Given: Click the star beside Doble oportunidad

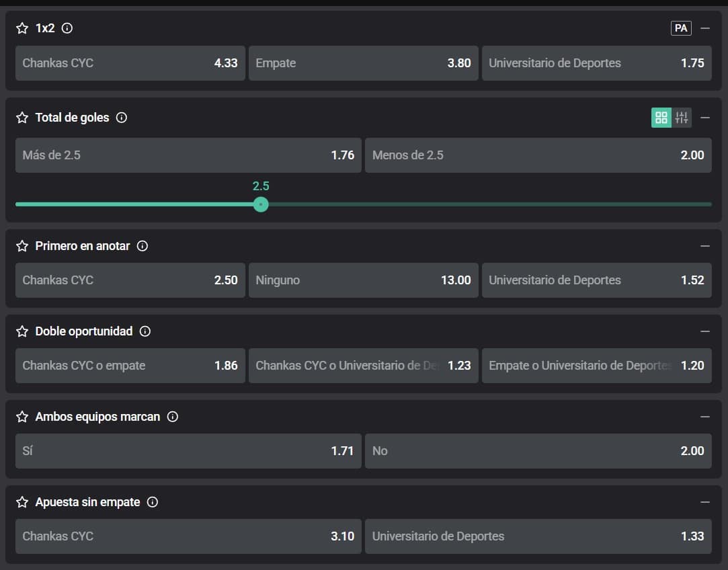Looking at the screenshot, I should 22,331.
